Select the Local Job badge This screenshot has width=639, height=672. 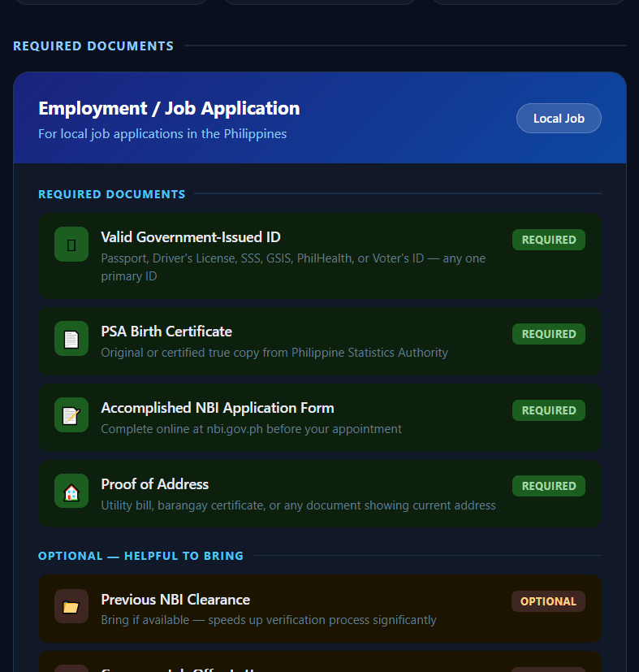pos(559,119)
